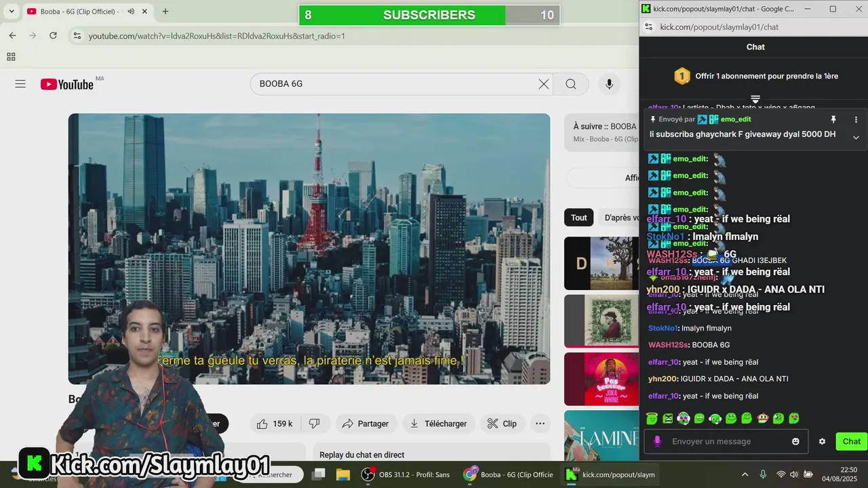The height and width of the screenshot is (488, 868).
Task: Click the message field Envoyer un message
Action: pos(726,441)
